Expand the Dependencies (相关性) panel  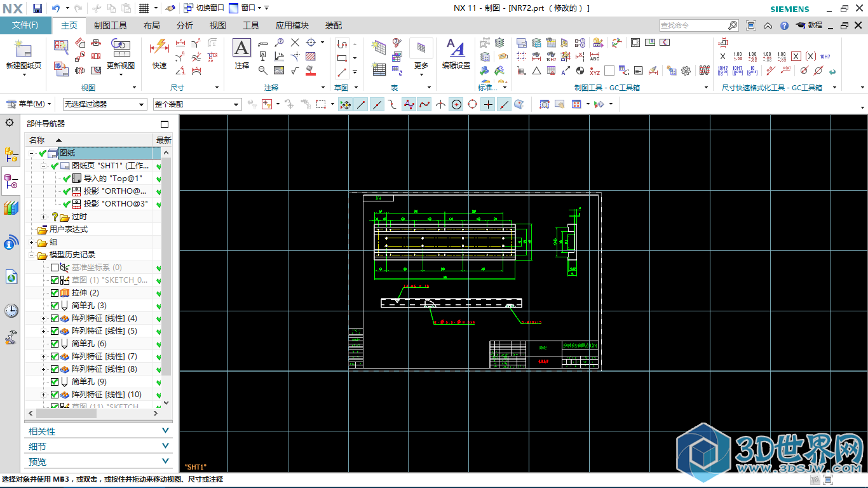(98, 431)
